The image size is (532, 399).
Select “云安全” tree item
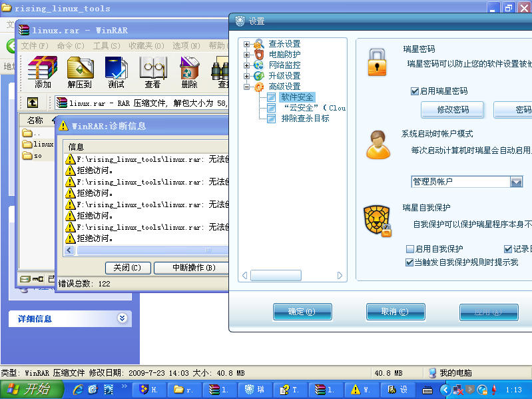click(x=314, y=108)
